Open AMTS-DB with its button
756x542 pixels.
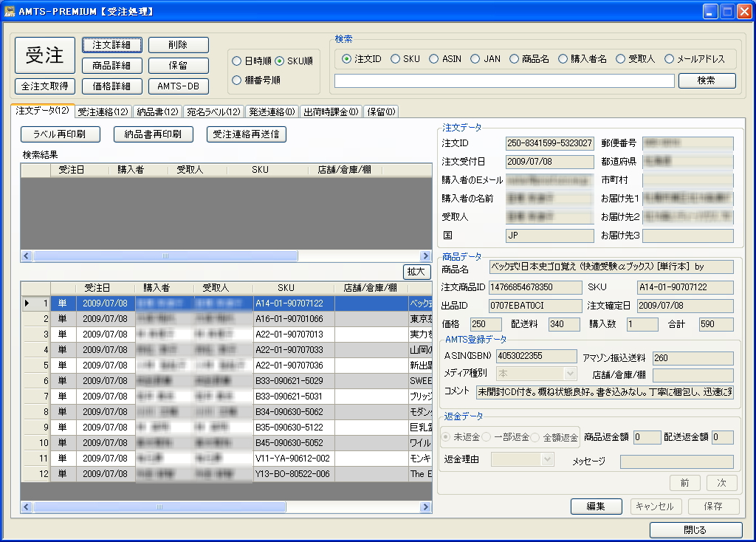[x=179, y=86]
